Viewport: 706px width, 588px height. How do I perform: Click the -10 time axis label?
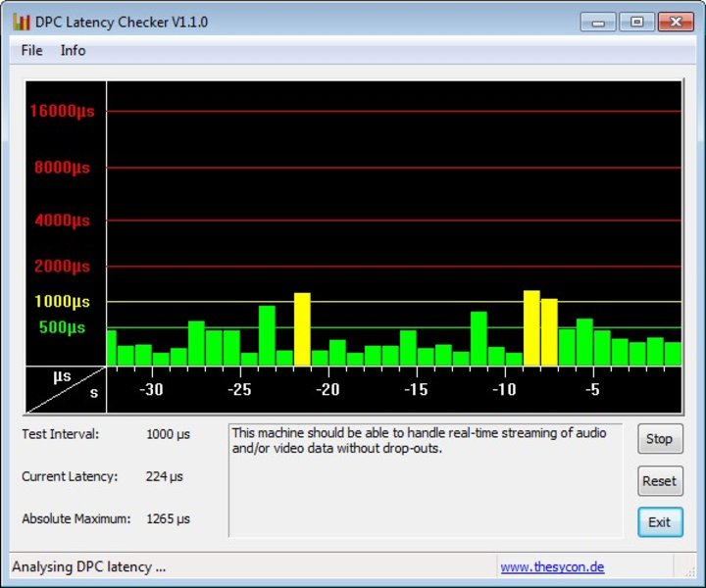(504, 389)
